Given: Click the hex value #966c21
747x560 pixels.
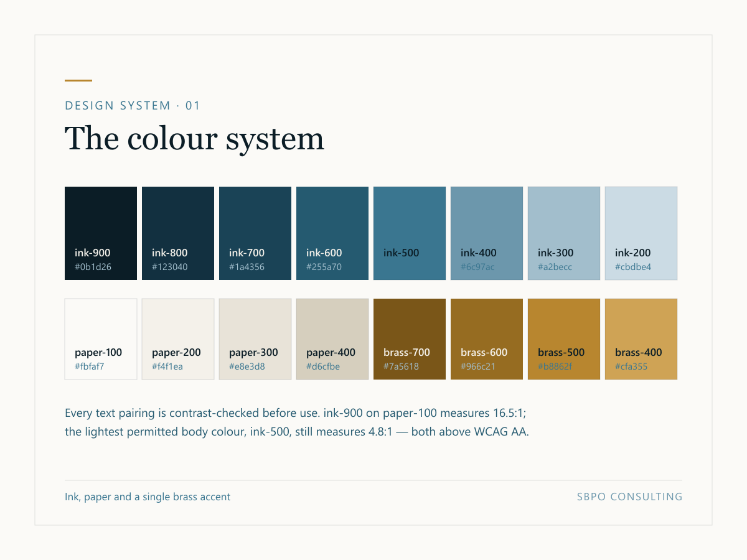Looking at the screenshot, I should tap(478, 366).
